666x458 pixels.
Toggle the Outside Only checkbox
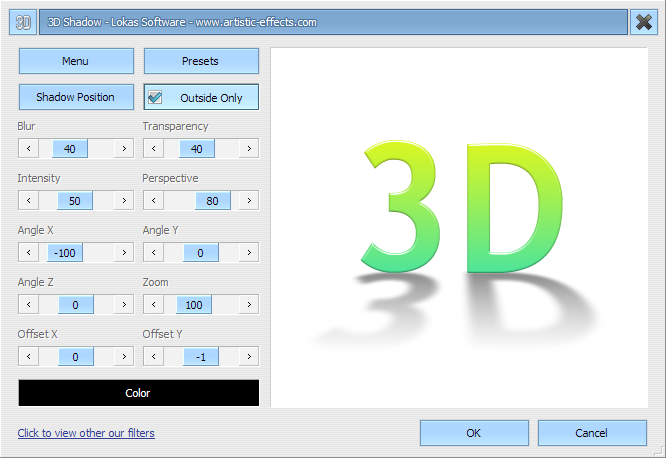pos(156,98)
